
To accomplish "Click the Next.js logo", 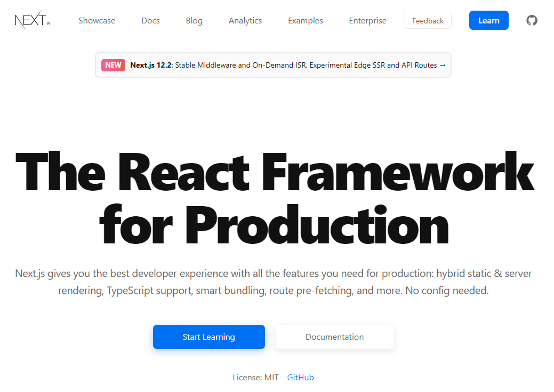I will (33, 20).
